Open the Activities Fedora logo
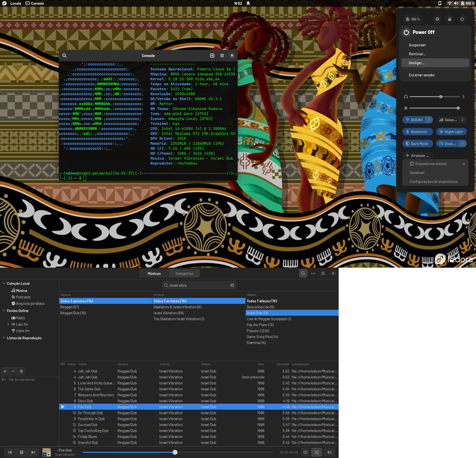Screen dimensions: 476x458 tap(4, 3)
